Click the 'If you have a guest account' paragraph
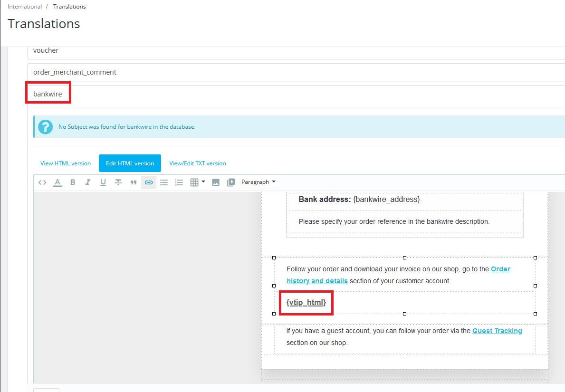 [404, 336]
